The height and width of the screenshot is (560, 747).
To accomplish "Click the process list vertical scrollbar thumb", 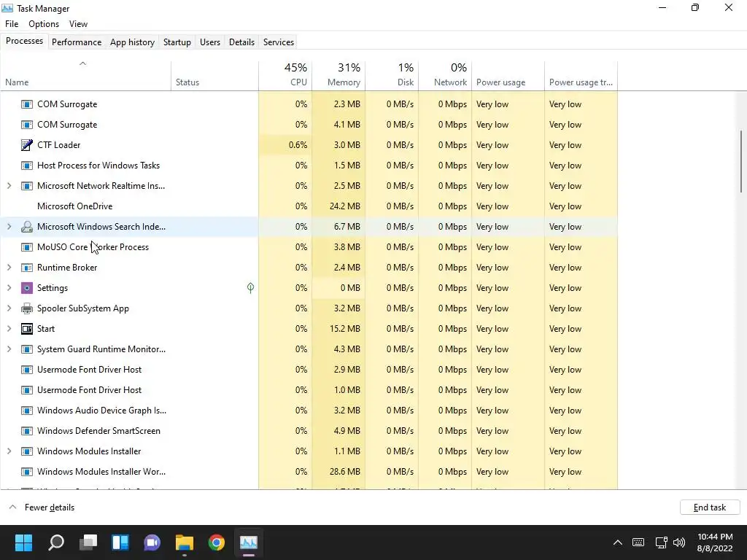I will tap(741, 161).
